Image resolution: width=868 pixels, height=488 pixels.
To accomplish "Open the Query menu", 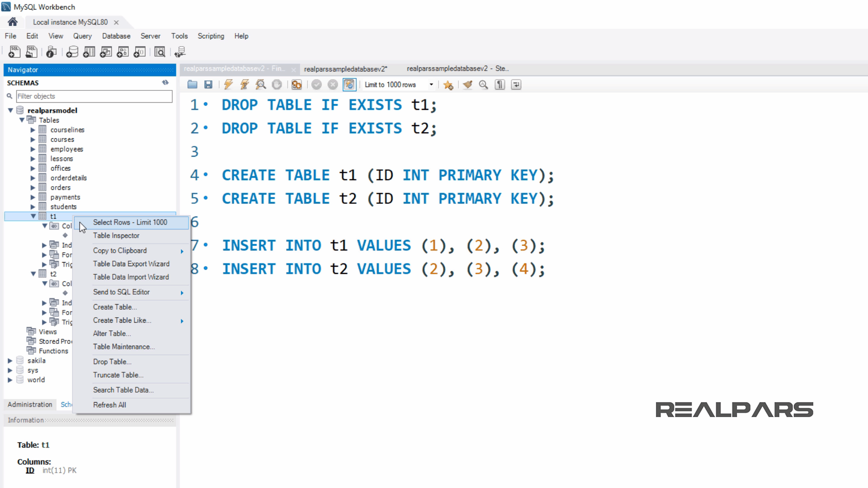I will pos(82,36).
